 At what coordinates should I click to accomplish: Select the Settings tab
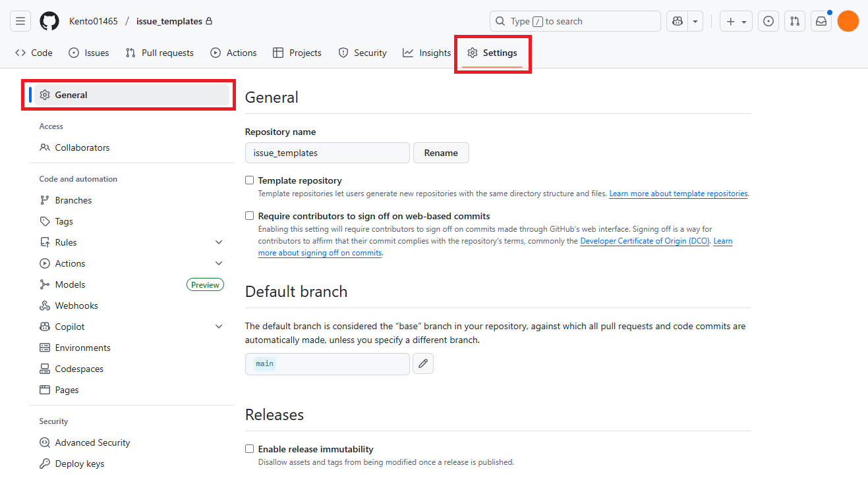pos(492,53)
